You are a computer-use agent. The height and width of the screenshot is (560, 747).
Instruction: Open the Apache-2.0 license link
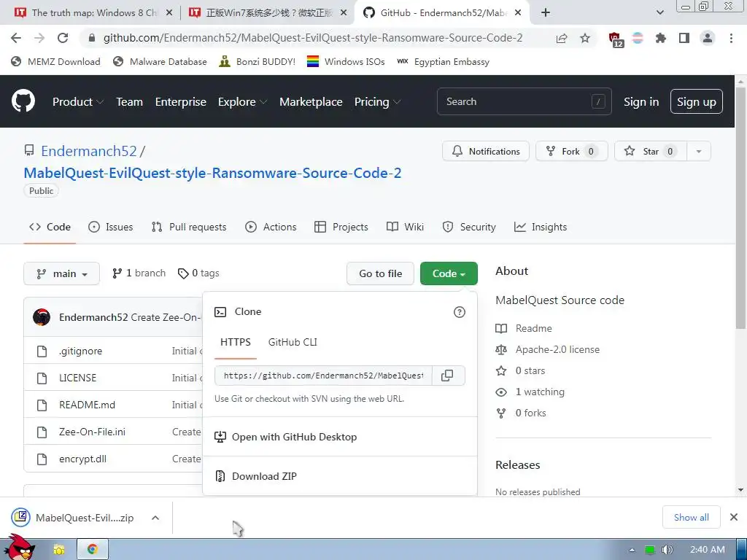click(x=557, y=349)
